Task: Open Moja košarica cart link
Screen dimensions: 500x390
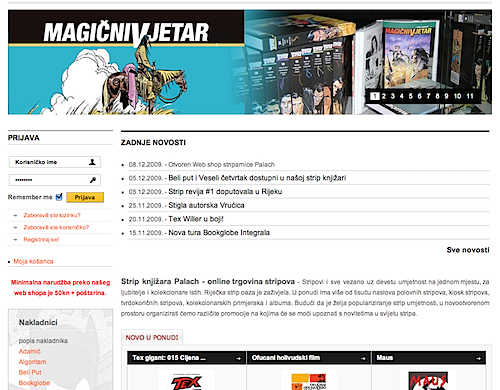Action: pyautogui.click(x=33, y=261)
